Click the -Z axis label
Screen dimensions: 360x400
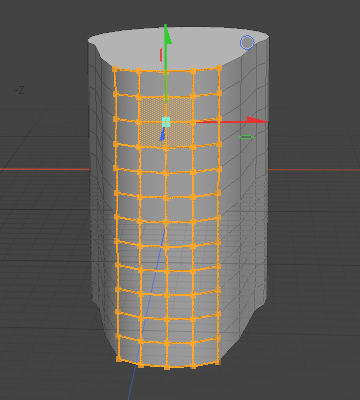coord(20,90)
